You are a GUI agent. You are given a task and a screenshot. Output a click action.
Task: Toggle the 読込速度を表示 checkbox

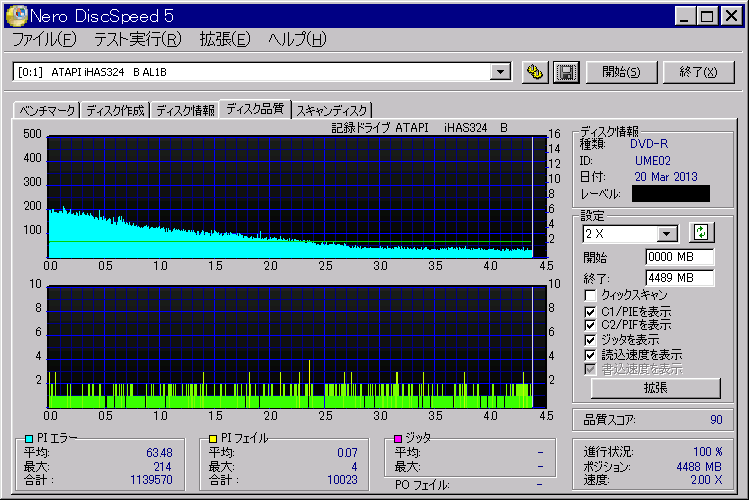590,355
